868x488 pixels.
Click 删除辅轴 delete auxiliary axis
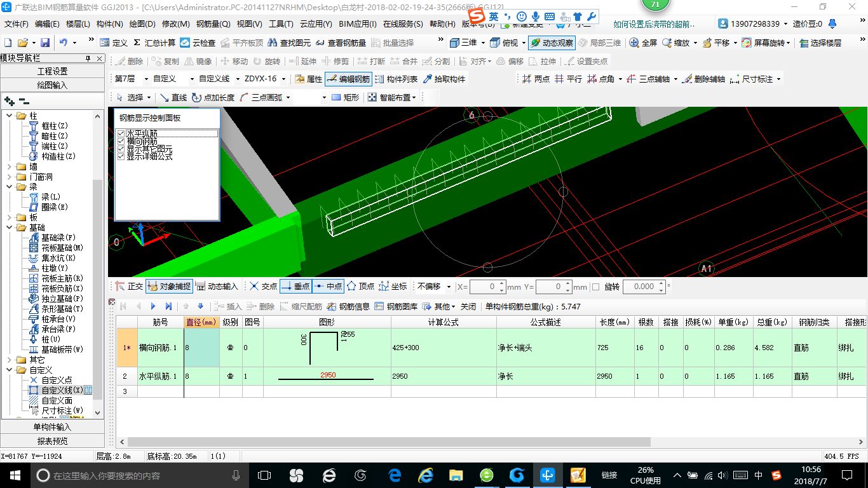(703, 79)
